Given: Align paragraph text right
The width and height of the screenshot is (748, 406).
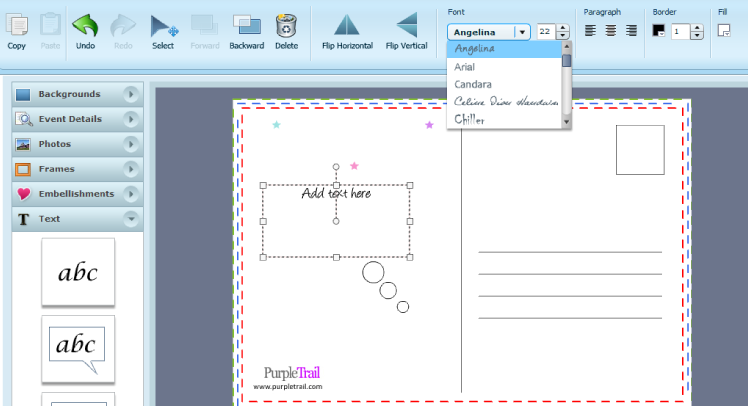Looking at the screenshot, I should click(x=631, y=31).
